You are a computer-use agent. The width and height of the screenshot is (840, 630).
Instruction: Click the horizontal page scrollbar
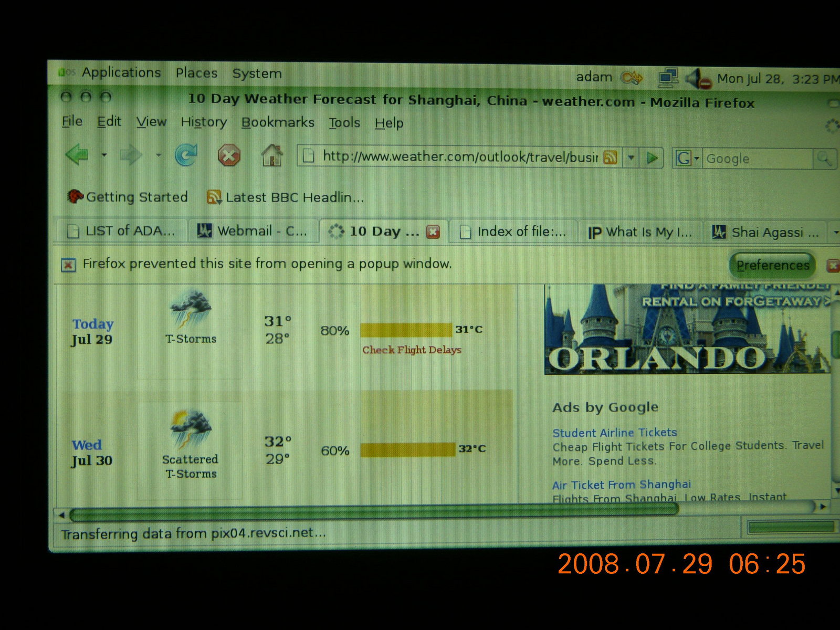373,509
